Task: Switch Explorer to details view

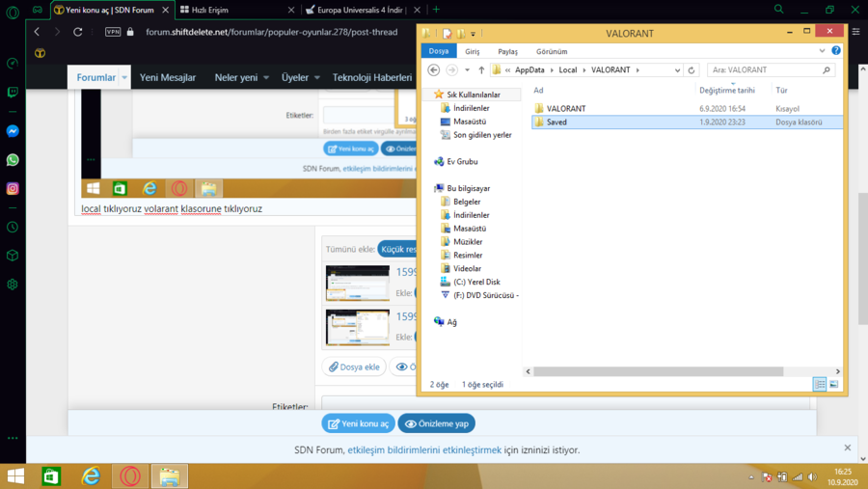Action: coord(820,384)
